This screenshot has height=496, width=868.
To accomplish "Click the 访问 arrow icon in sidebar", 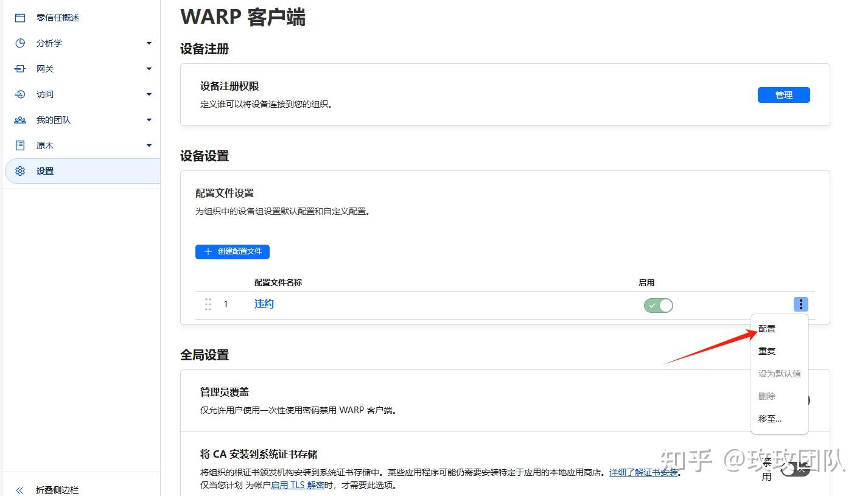I will click(x=19, y=94).
